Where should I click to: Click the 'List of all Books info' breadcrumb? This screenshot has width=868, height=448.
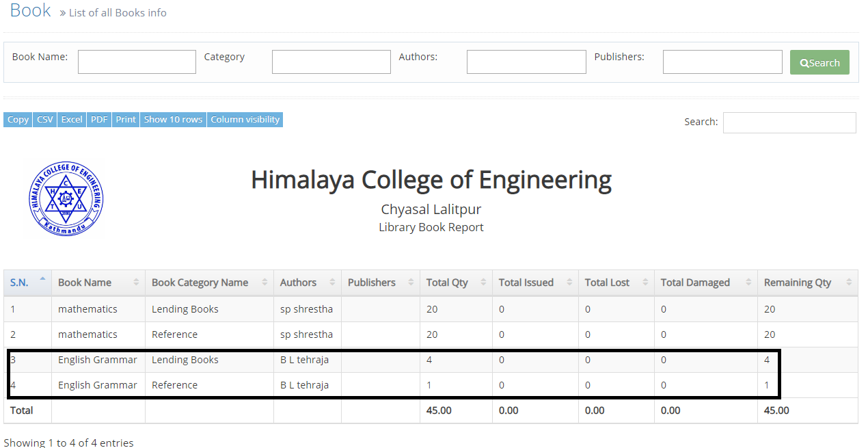point(118,12)
